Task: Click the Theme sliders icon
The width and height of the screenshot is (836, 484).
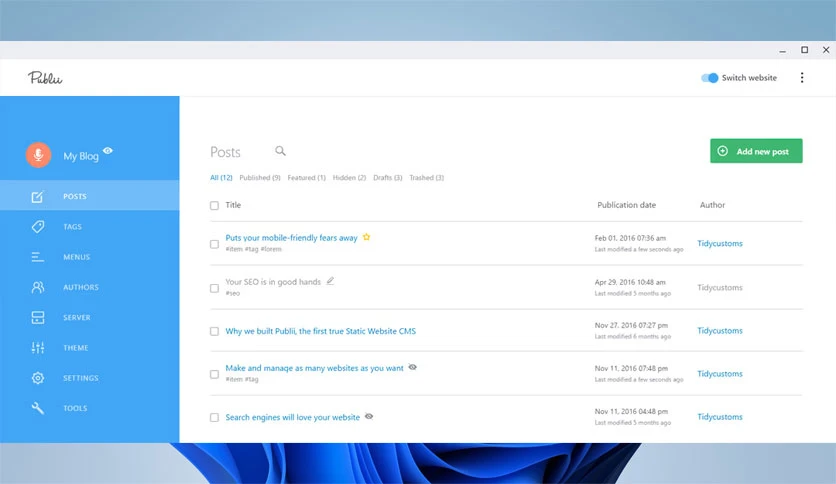Action: pos(37,348)
